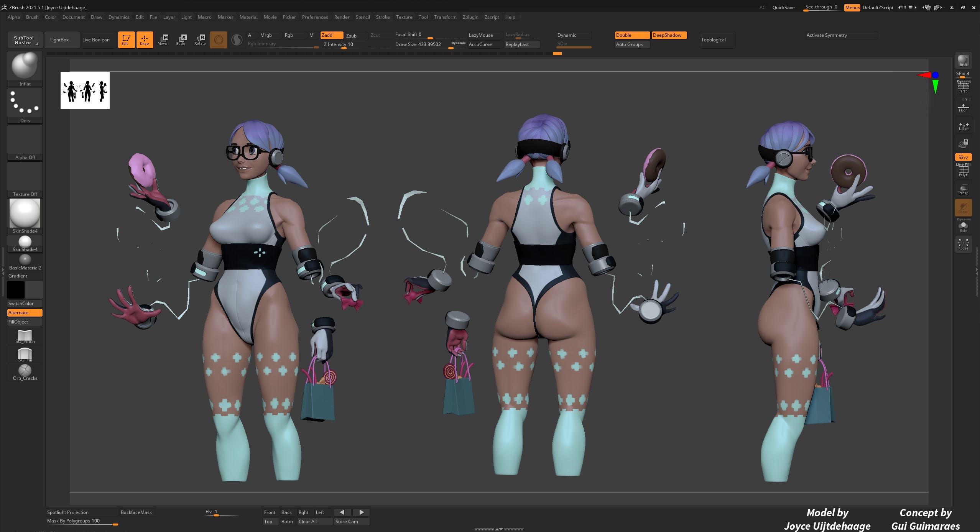Viewport: 980px width, 532px height.
Task: Select the Rotate gizmo mode
Action: click(200, 39)
